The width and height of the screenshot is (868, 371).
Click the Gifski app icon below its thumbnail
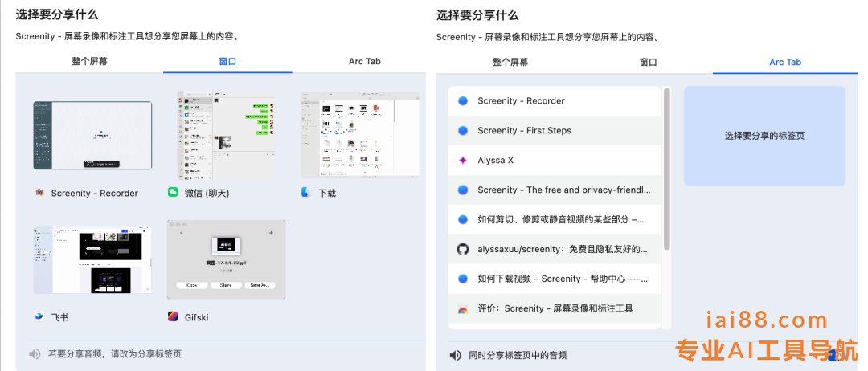tap(173, 317)
